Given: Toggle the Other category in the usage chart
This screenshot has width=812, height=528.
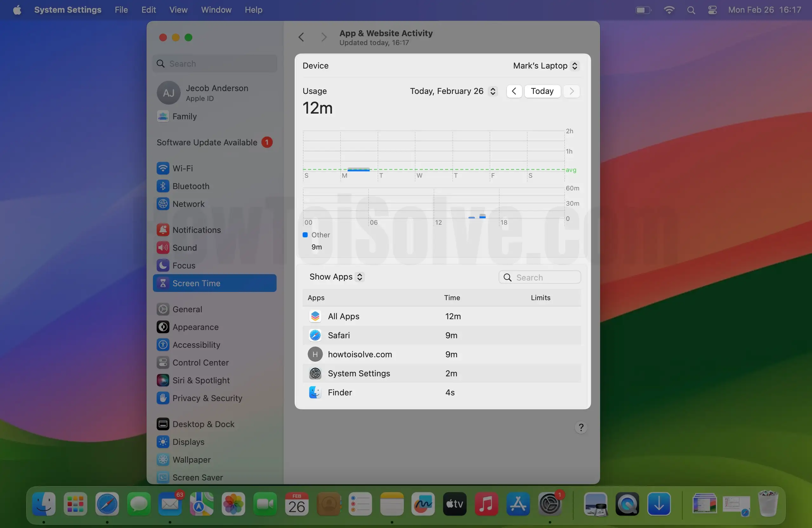Looking at the screenshot, I should [305, 235].
